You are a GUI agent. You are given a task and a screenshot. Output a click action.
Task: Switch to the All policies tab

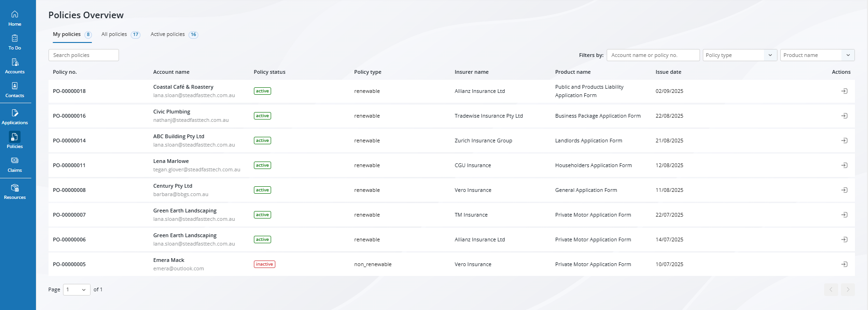[120, 35]
